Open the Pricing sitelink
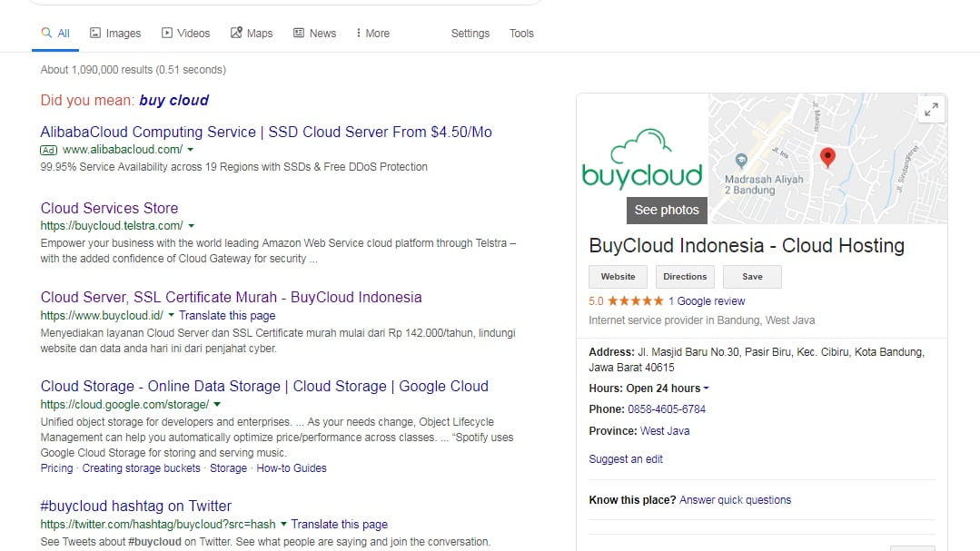The image size is (980, 551). coord(57,467)
